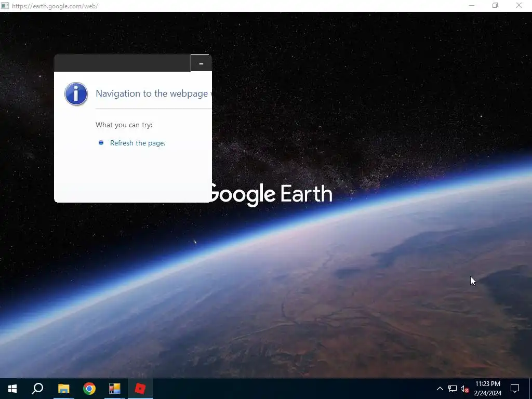
Task: Restore down the Google Earth window
Action: (x=495, y=6)
